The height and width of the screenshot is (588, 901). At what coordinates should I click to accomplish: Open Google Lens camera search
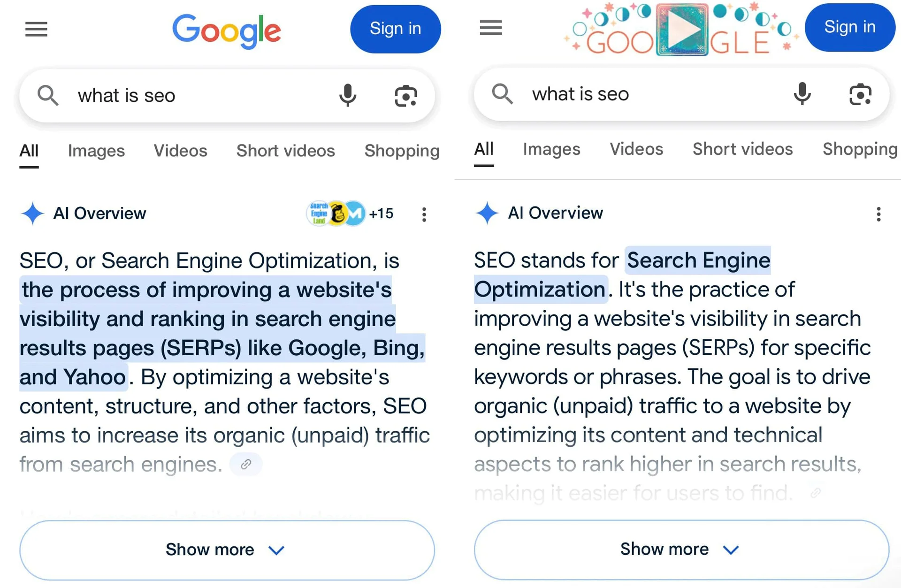coord(406,95)
